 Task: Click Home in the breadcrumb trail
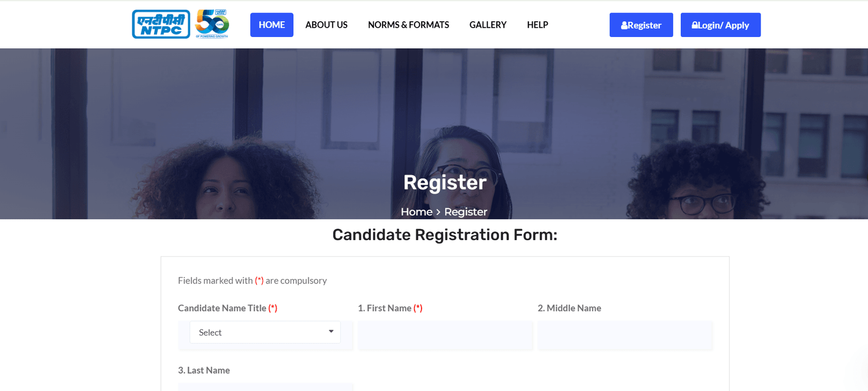coord(416,212)
